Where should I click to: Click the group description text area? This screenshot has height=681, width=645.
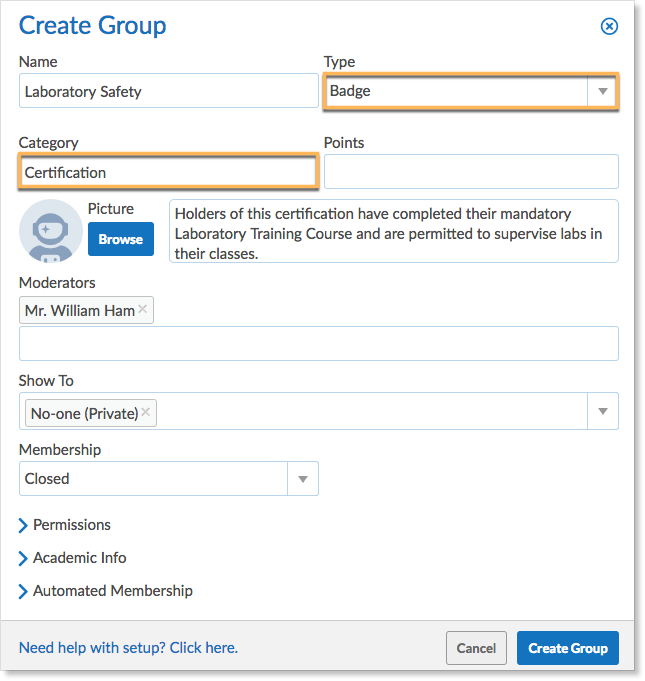[x=394, y=231]
